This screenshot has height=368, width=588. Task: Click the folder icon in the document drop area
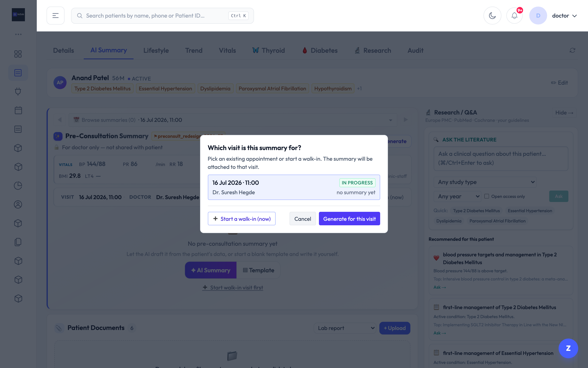[232, 356]
